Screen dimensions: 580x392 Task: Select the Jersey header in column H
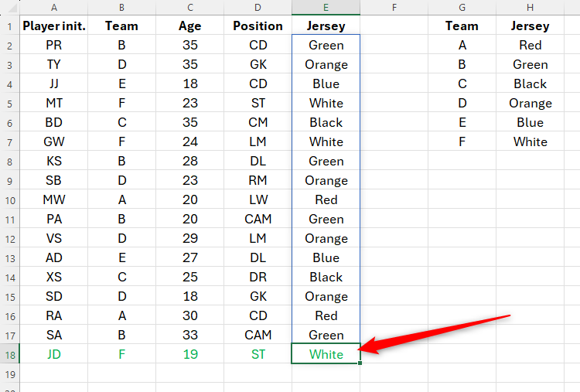[x=530, y=26]
